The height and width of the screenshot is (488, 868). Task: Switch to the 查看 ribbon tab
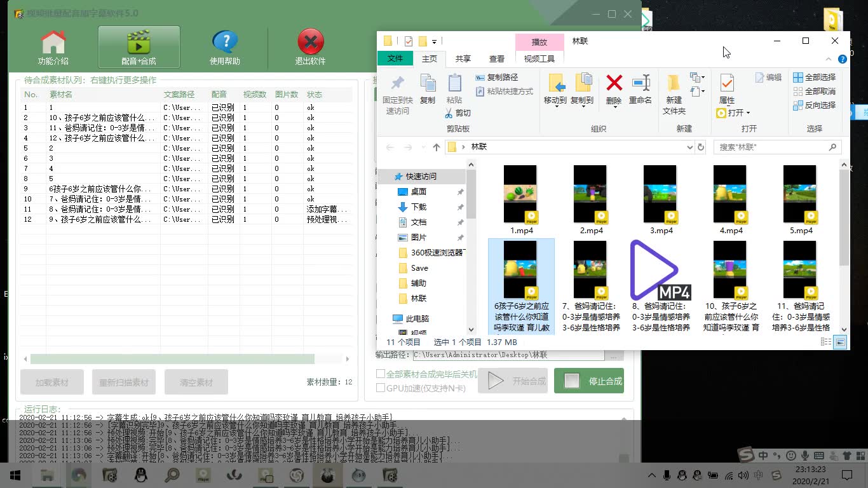point(497,58)
